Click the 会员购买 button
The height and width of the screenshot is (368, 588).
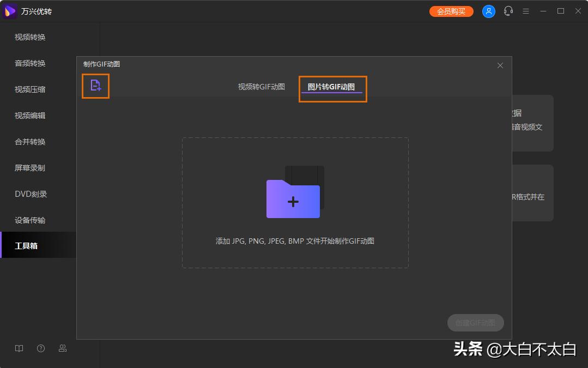click(451, 11)
